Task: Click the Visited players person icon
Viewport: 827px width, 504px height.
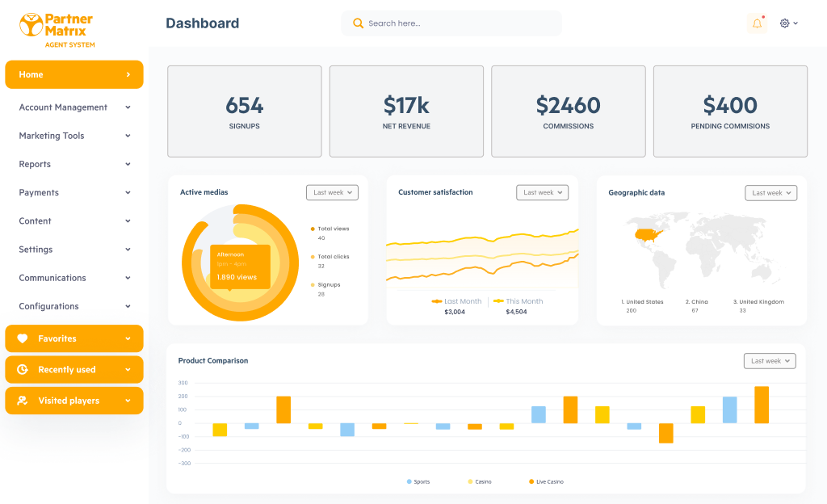Action: pos(23,401)
